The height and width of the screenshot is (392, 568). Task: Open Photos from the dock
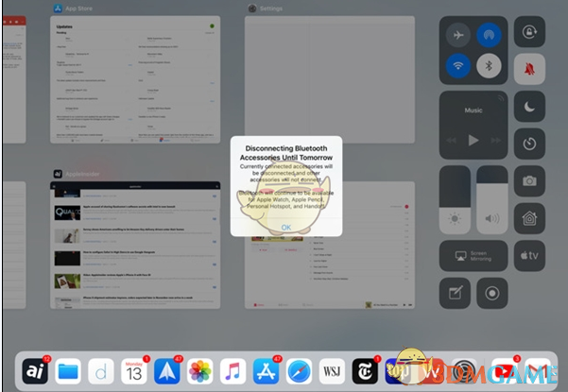click(x=200, y=371)
